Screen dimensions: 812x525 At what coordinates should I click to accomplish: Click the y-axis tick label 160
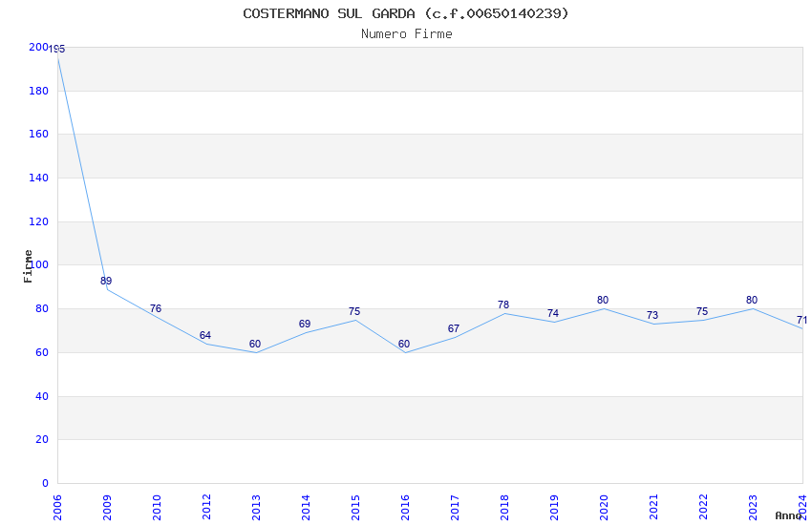(38, 134)
